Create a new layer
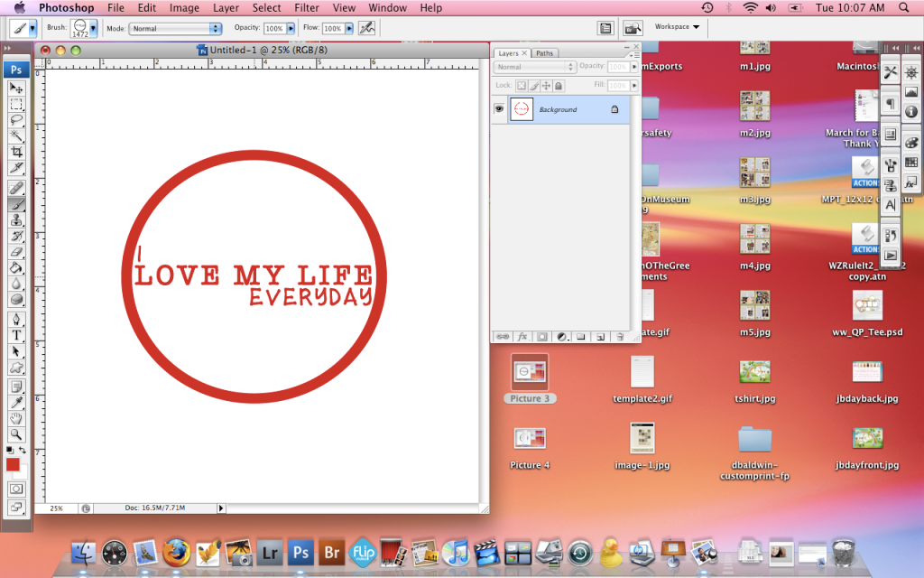The width and height of the screenshot is (924, 578). [600, 337]
